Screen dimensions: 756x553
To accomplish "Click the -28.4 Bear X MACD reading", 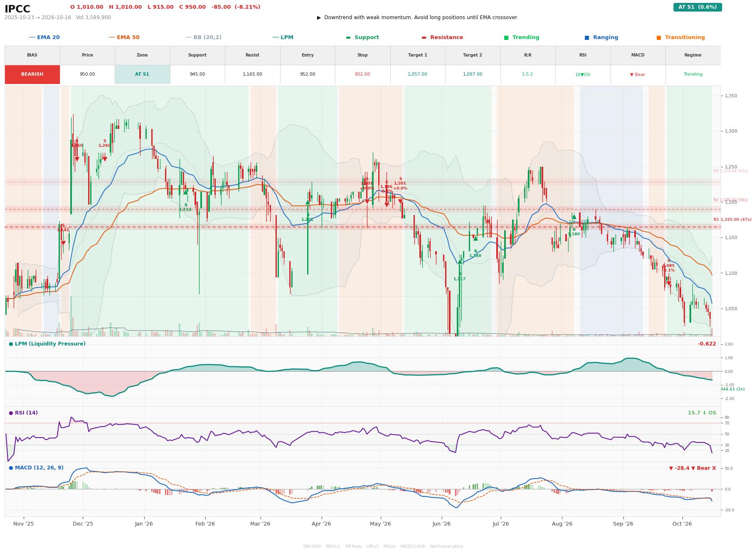I will click(692, 468).
